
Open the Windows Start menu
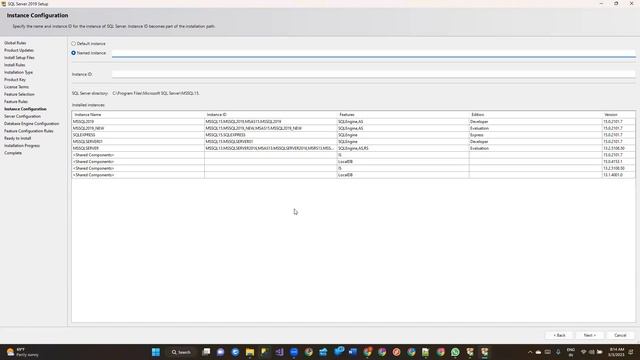156,352
